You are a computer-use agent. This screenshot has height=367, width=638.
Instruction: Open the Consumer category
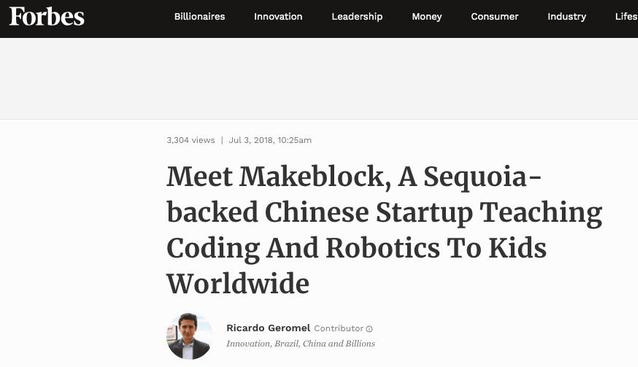494,17
